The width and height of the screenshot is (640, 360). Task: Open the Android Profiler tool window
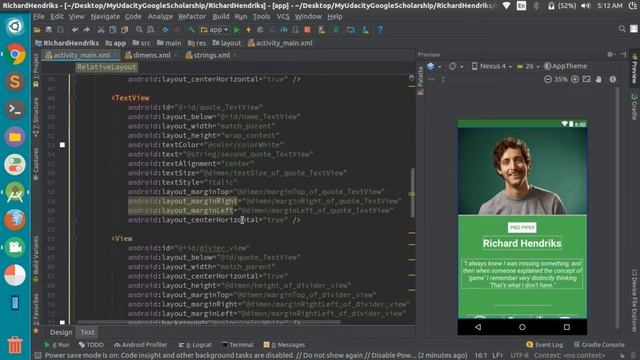(141, 345)
